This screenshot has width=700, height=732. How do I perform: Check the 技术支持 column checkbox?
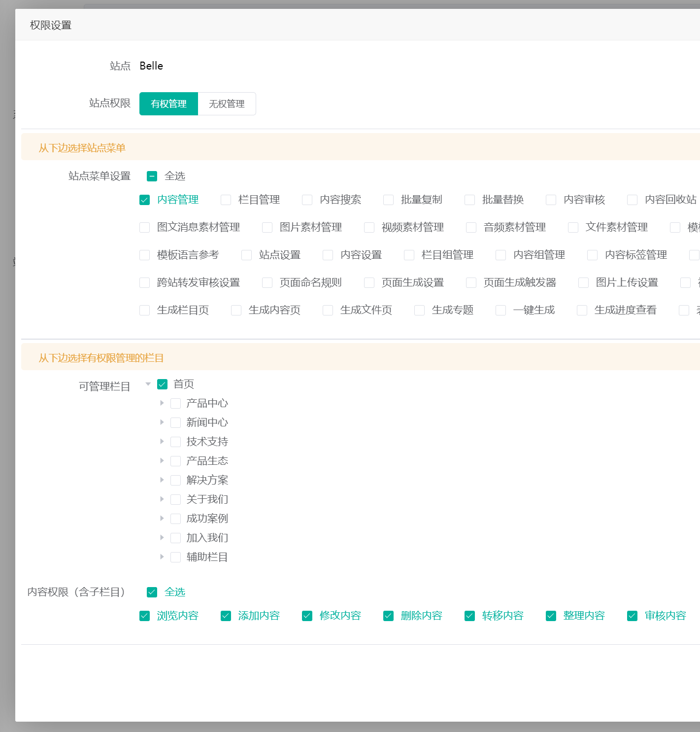175,442
